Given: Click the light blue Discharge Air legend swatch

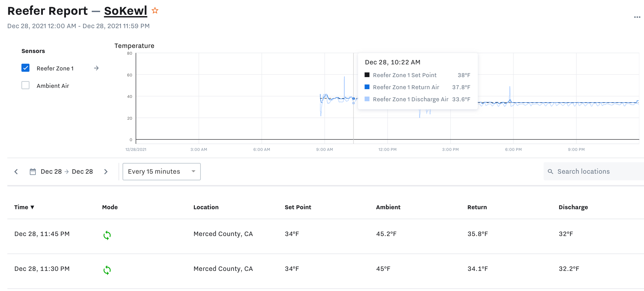Looking at the screenshot, I should 367,99.
